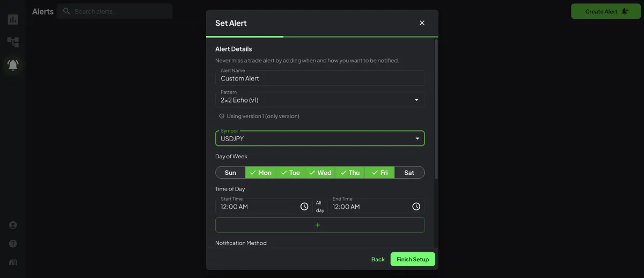Select the Alerts bell icon in sidebar

pyautogui.click(x=13, y=65)
